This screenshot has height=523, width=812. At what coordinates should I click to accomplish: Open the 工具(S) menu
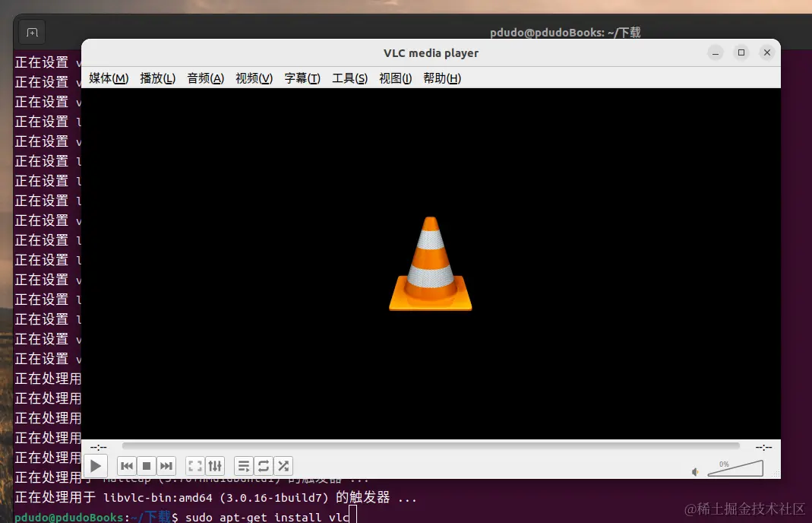[x=350, y=78]
